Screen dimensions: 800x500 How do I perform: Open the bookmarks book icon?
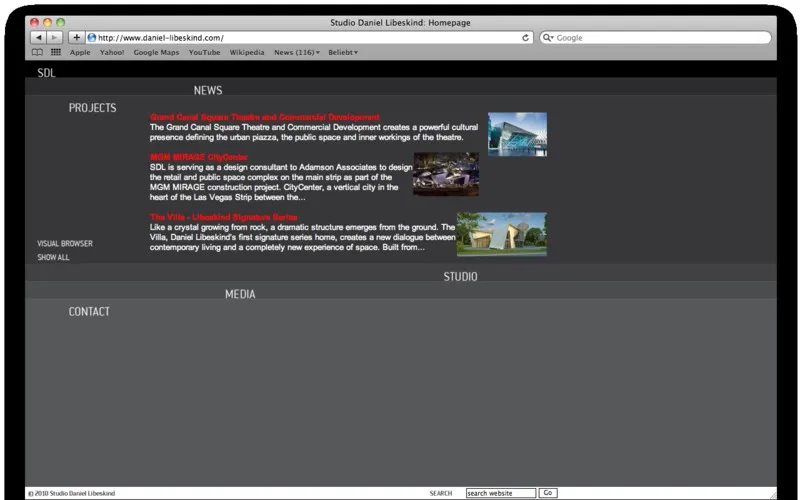[x=37, y=52]
